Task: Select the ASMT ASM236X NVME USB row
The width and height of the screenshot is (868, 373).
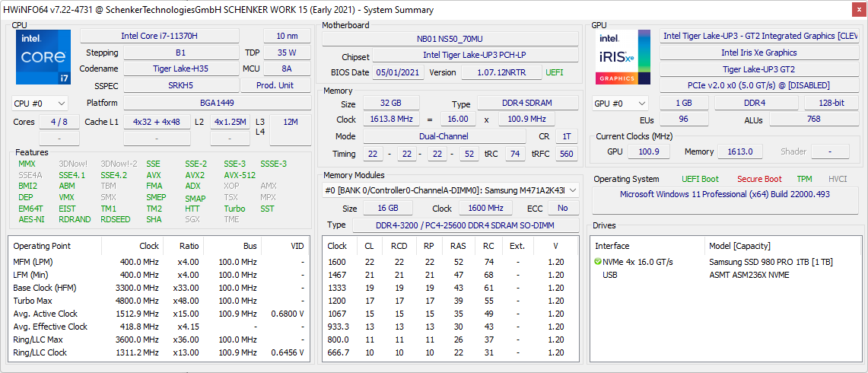Action: tap(748, 275)
